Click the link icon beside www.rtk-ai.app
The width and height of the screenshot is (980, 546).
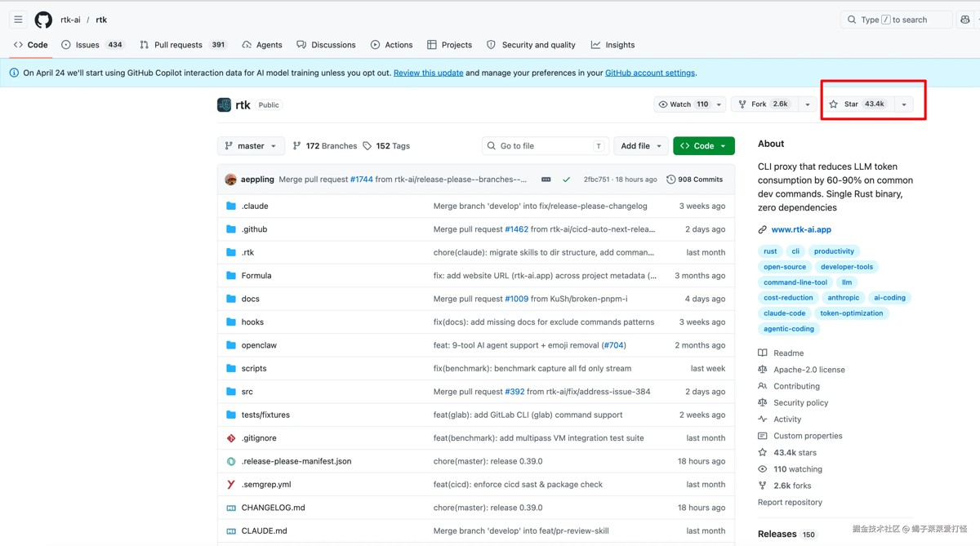pyautogui.click(x=762, y=230)
